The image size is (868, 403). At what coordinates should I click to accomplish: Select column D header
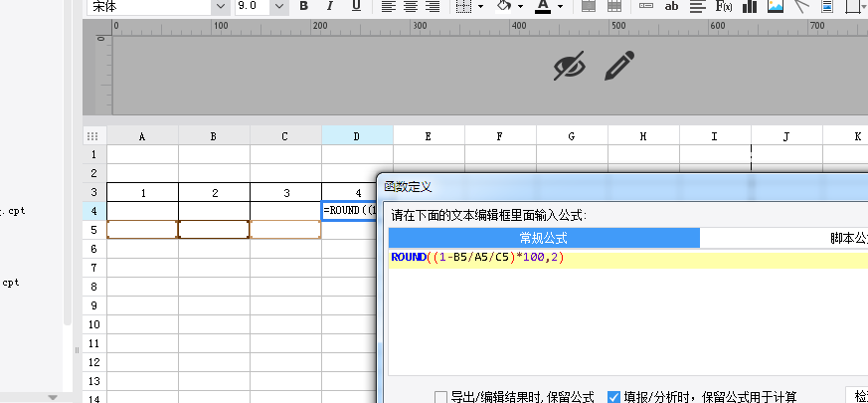coord(357,135)
